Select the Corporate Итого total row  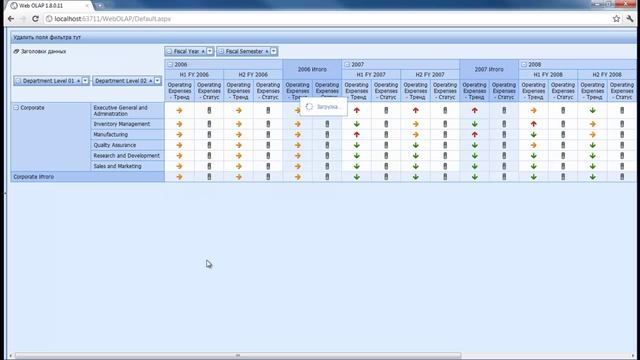(x=88, y=177)
